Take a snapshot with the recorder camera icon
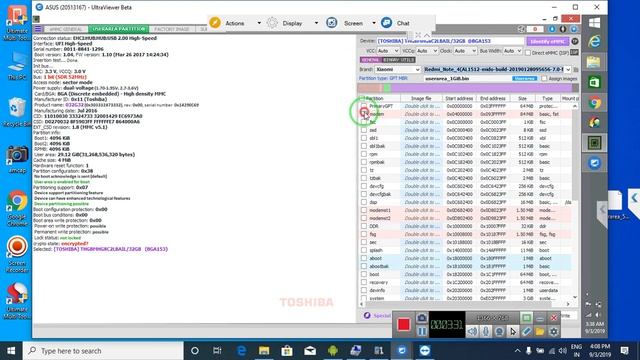Viewport: 640px width, 360px height. coord(422,318)
